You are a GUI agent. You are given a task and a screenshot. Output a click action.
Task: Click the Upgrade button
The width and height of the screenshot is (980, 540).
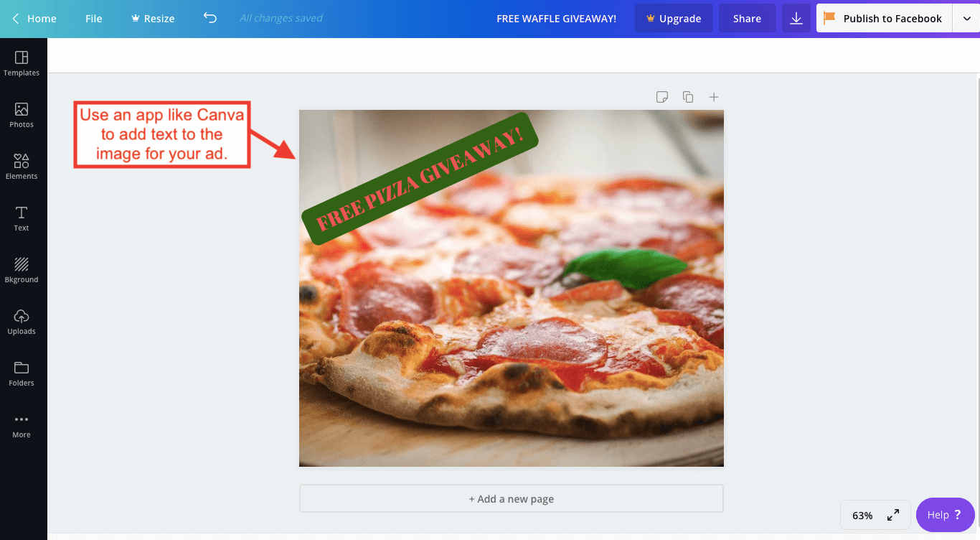click(x=674, y=18)
